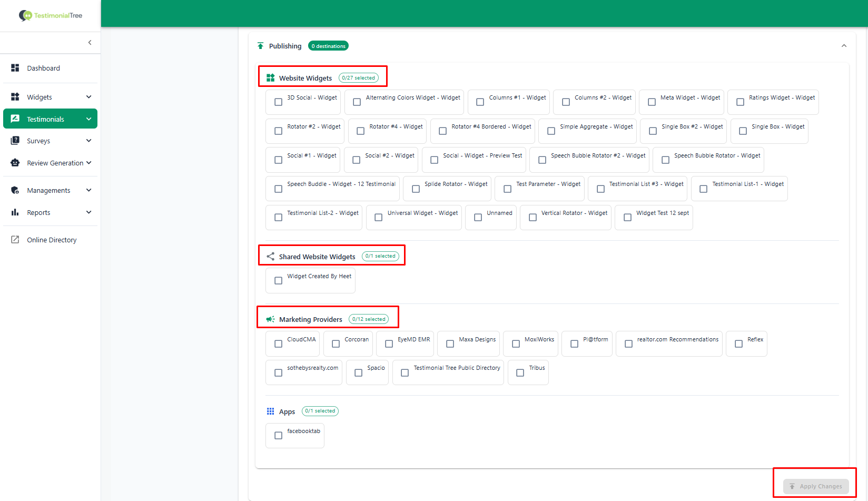Click the Publishing upload icon
Screen dimensions: 868x501
pyautogui.click(x=261, y=46)
